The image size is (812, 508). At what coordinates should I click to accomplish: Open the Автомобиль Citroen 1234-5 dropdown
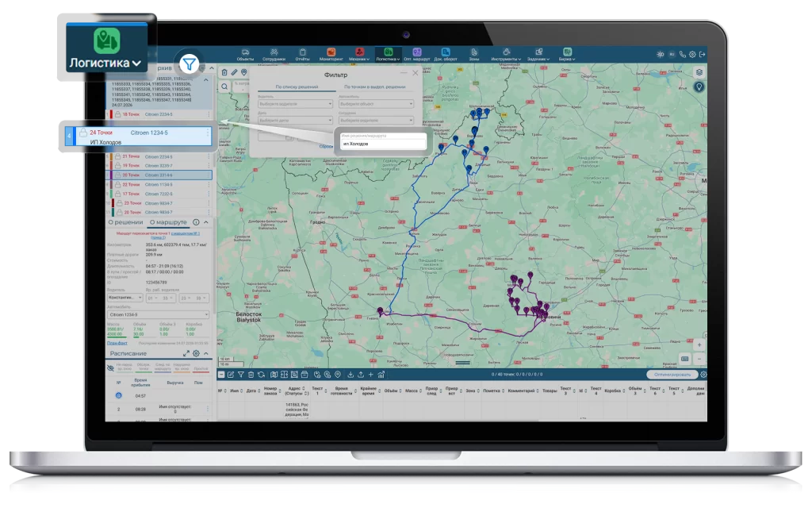[158, 314]
